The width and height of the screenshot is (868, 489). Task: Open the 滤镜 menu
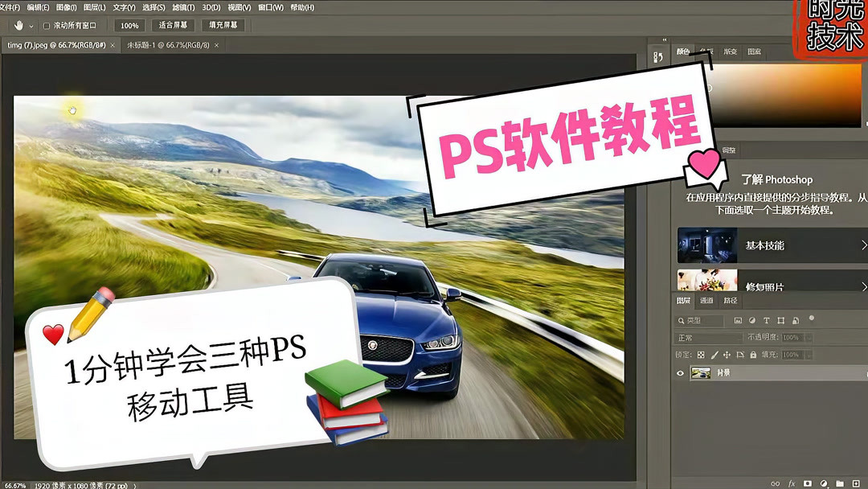182,7
